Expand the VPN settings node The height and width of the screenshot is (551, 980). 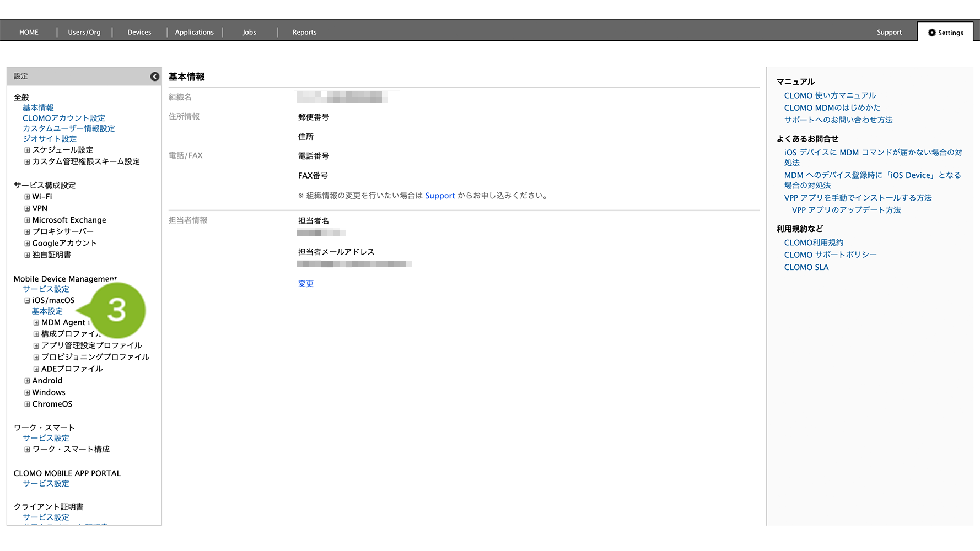point(27,209)
